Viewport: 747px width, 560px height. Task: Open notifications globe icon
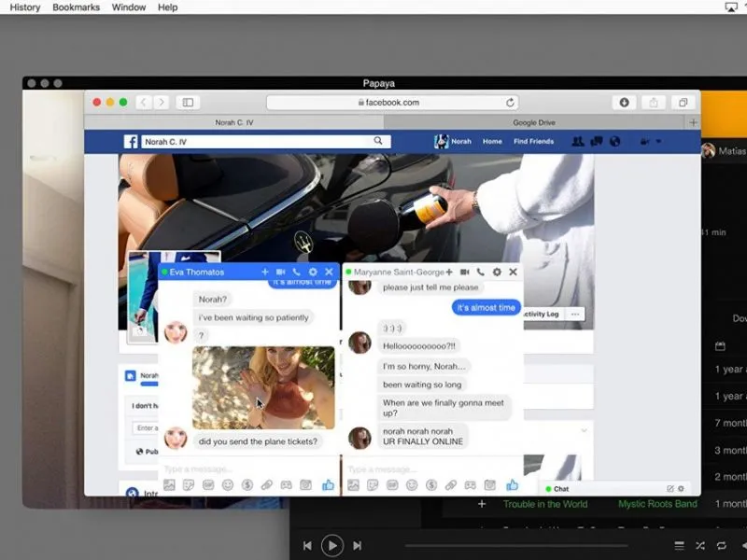tap(615, 142)
